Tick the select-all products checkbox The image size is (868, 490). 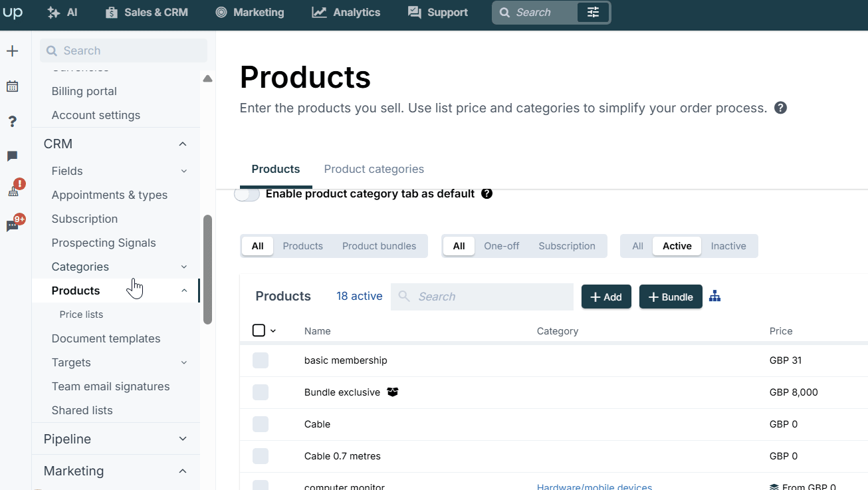[259, 330]
